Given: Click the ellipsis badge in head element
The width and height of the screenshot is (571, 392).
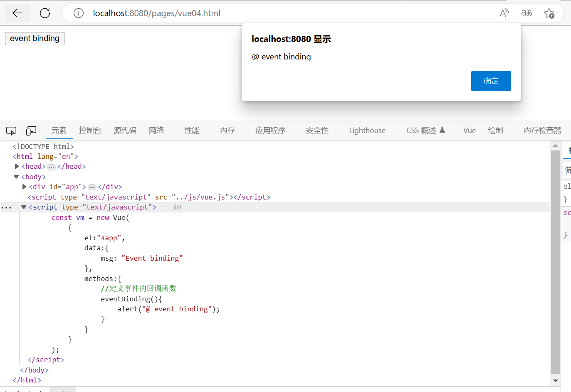Looking at the screenshot, I should pyautogui.click(x=51, y=167).
